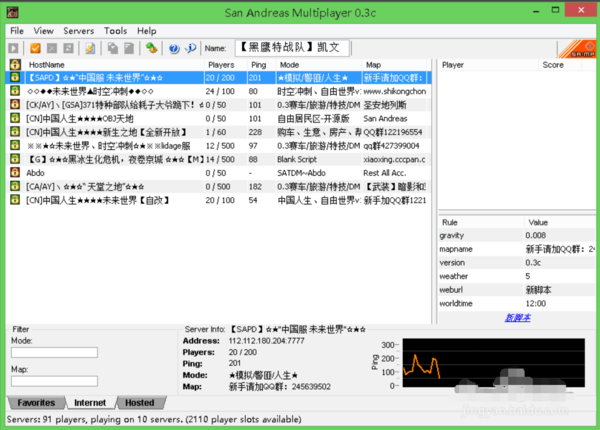Viewport: 600px width, 430px height.
Task: Click the worldtime rule row
Action: point(517,303)
